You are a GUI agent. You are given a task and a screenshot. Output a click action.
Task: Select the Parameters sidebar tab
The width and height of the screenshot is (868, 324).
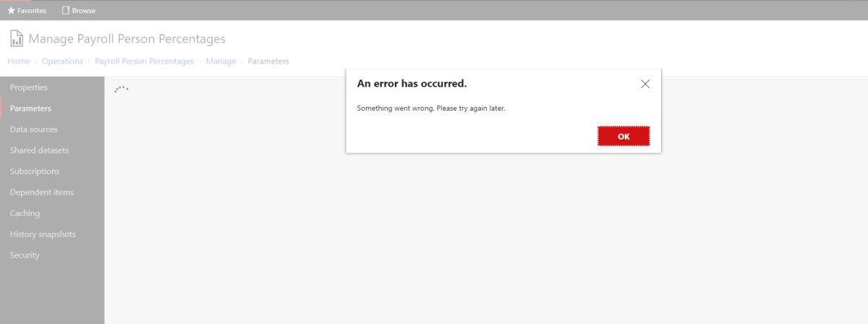[x=52, y=108]
